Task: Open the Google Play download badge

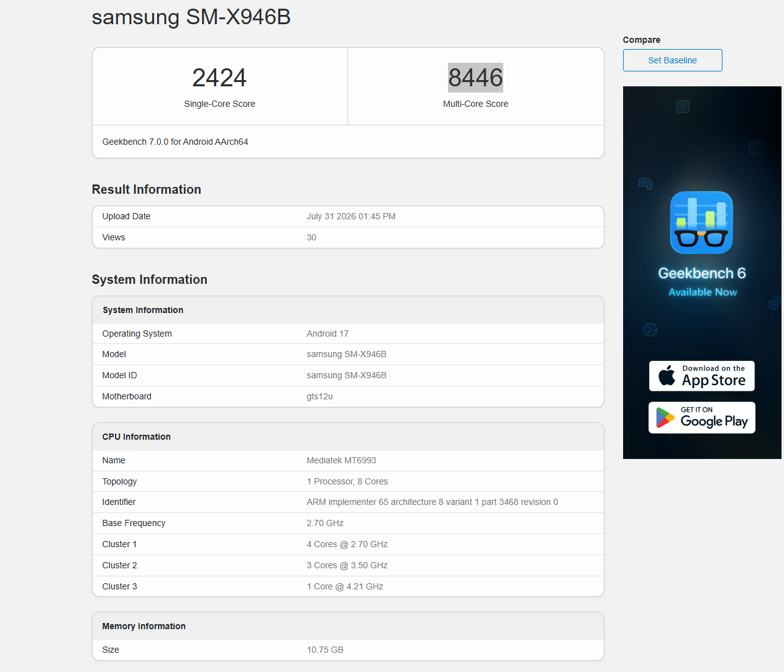Action: click(x=702, y=417)
